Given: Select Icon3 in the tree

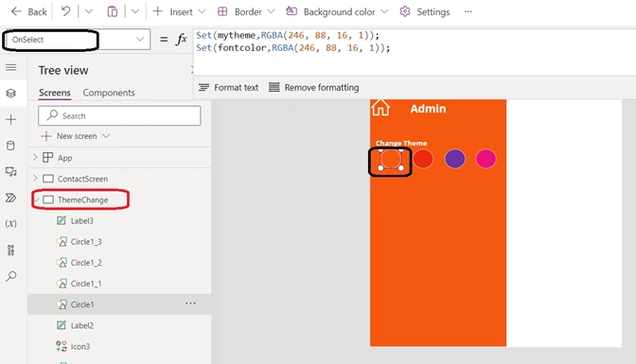Looking at the screenshot, I should 80,347.
